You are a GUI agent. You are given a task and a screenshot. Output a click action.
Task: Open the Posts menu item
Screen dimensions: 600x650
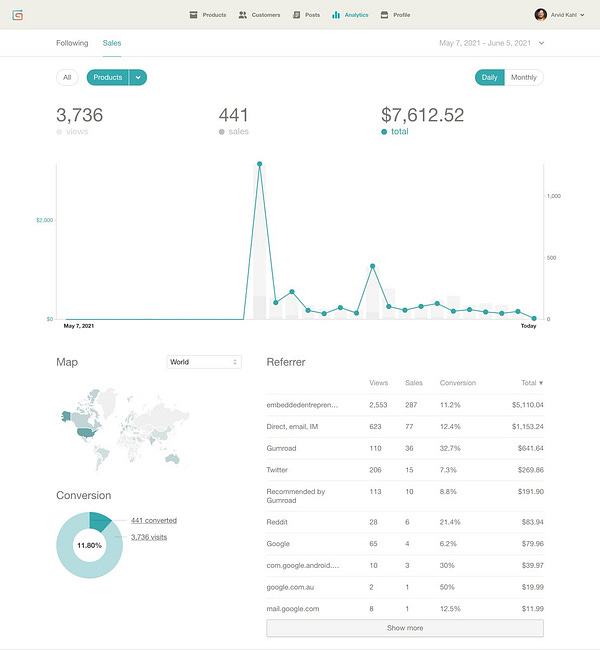tap(306, 15)
